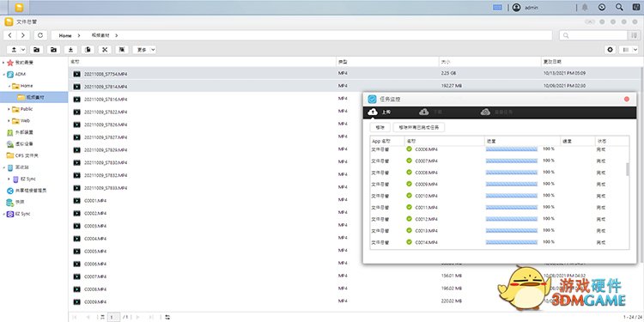Click video icon of C0005.MP4 in file list

[76, 251]
